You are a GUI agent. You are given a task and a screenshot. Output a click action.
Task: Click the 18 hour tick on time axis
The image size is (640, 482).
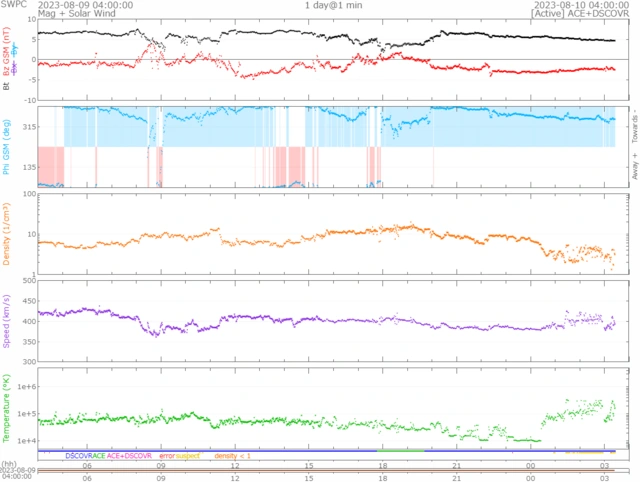point(381,465)
